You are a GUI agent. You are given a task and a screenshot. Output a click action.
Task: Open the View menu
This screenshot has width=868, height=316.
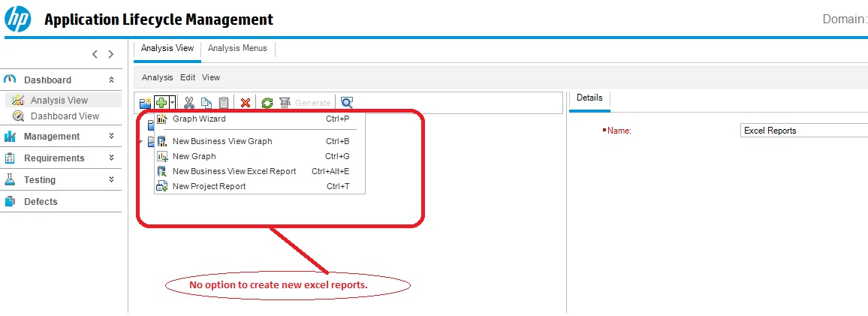click(211, 77)
